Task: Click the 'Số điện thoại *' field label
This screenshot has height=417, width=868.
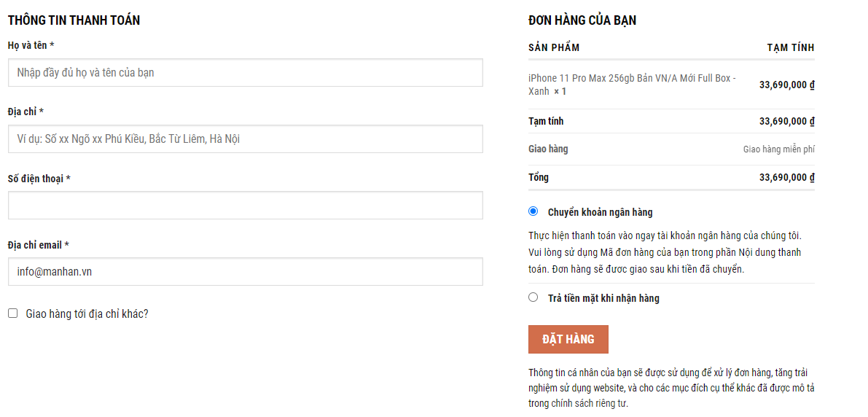Action: pos(39,179)
